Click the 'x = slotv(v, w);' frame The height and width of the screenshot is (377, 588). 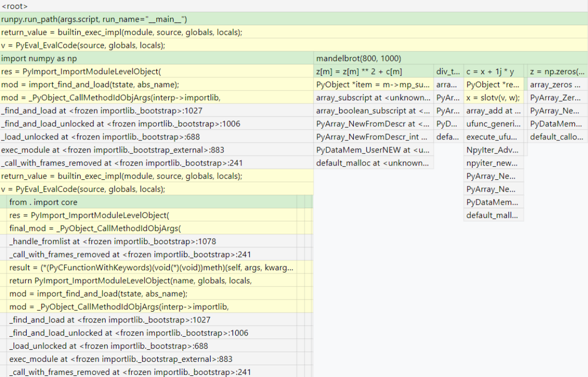(493, 98)
